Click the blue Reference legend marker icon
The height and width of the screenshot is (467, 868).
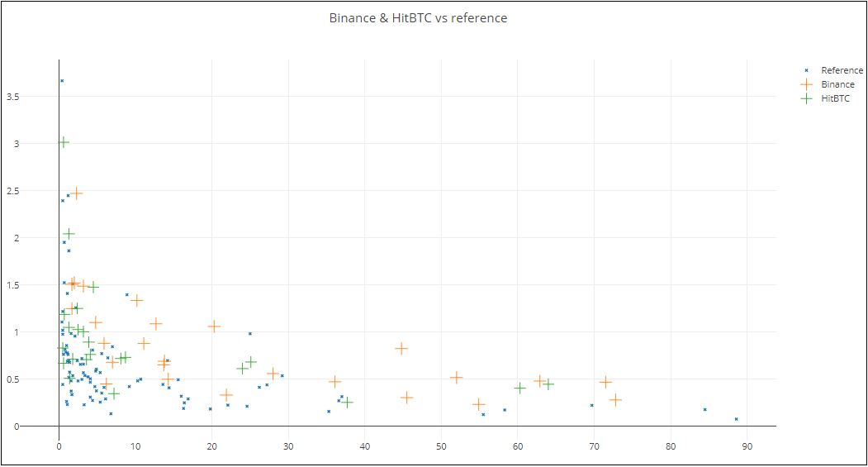click(x=807, y=70)
